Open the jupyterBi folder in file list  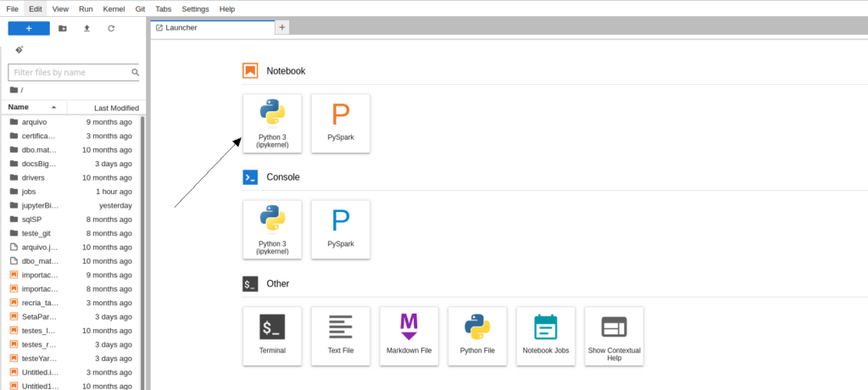40,205
